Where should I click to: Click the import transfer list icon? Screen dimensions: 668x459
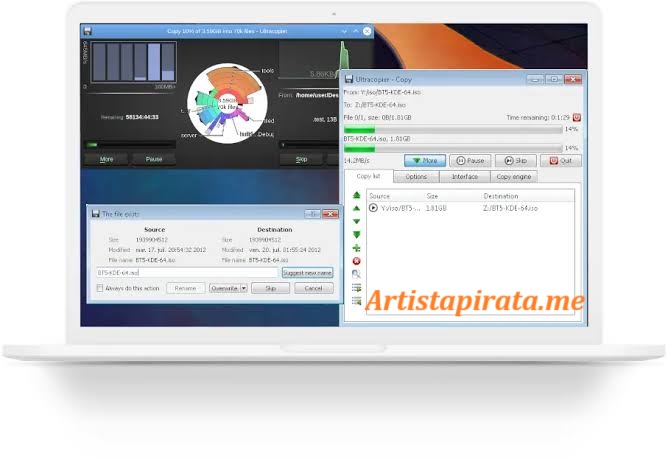tap(357, 301)
